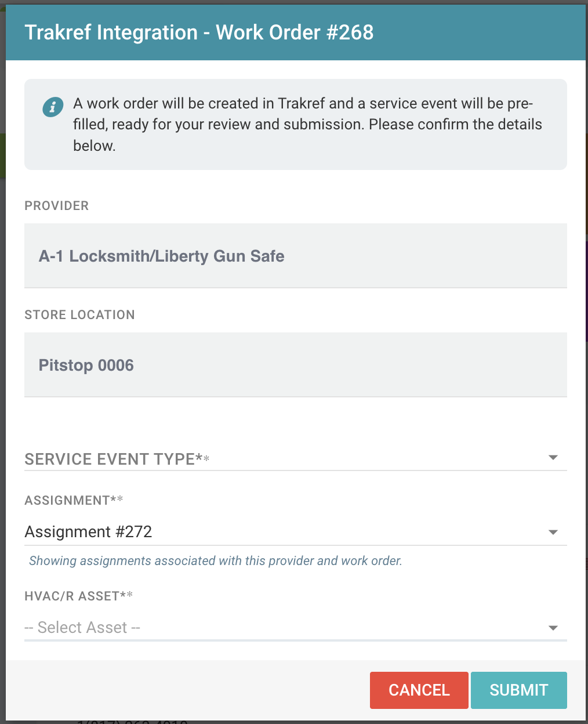The width and height of the screenshot is (588, 724).
Task: Click the info icon in the notice banner
Action: (x=53, y=107)
